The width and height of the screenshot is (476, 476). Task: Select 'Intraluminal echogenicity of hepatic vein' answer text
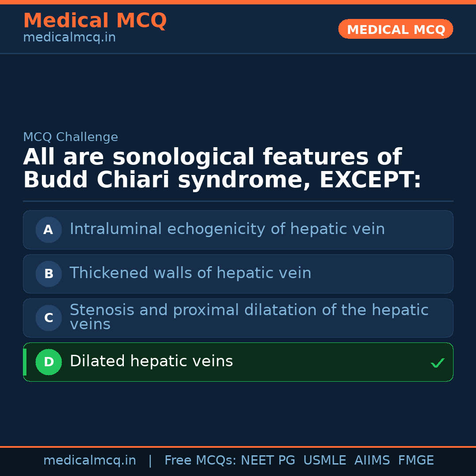(x=227, y=229)
